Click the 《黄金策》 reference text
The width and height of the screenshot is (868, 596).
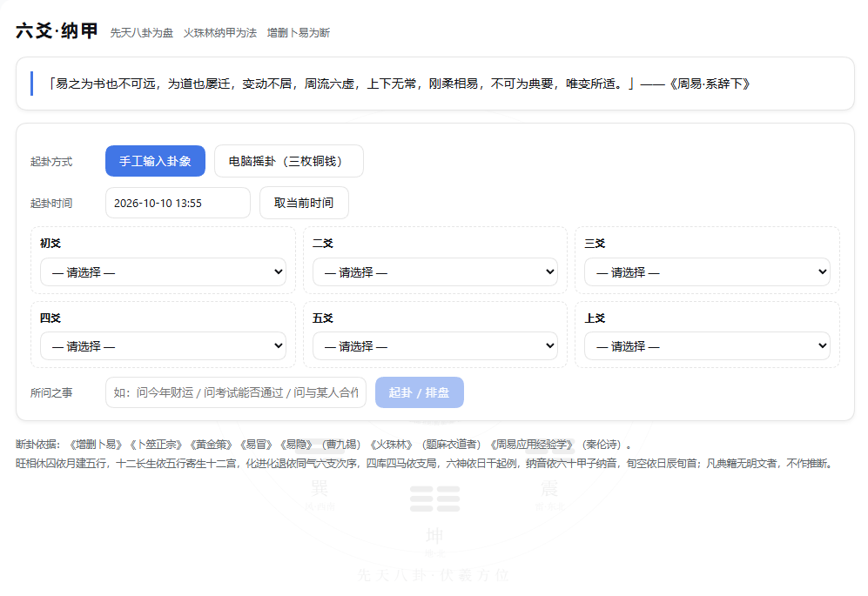[x=212, y=445]
